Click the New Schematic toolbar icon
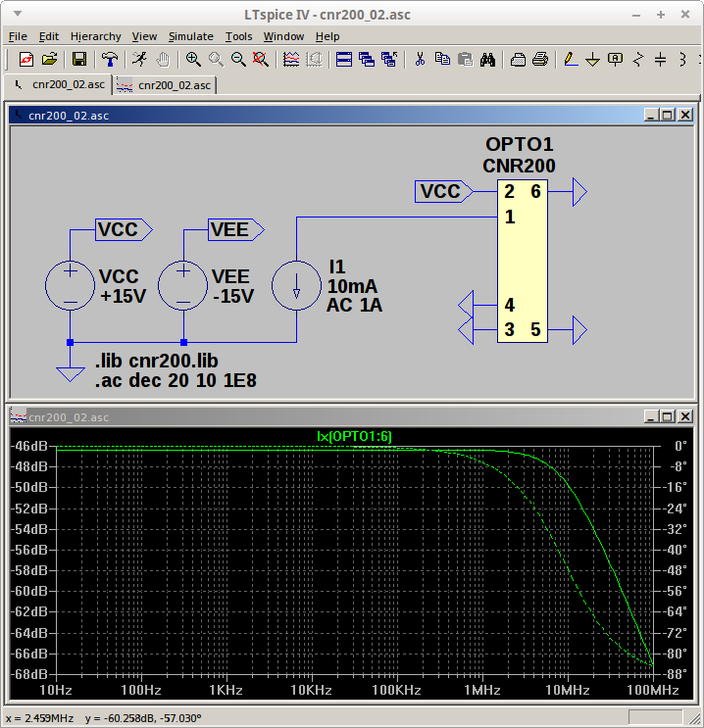The image size is (704, 728). coord(26,60)
